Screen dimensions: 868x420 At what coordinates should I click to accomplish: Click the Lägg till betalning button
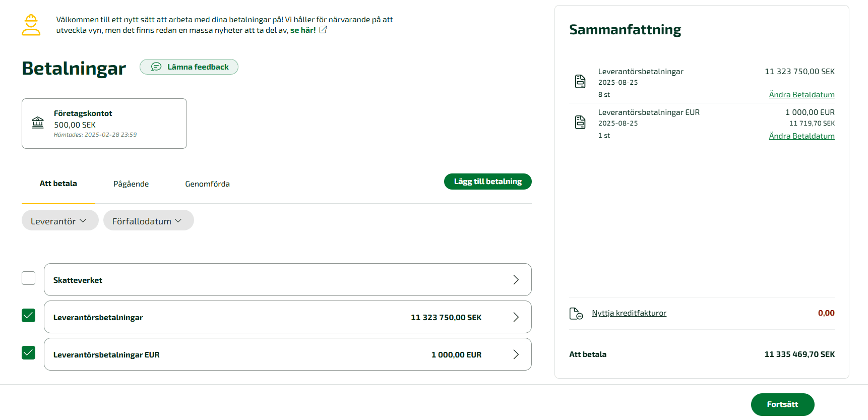coord(488,182)
